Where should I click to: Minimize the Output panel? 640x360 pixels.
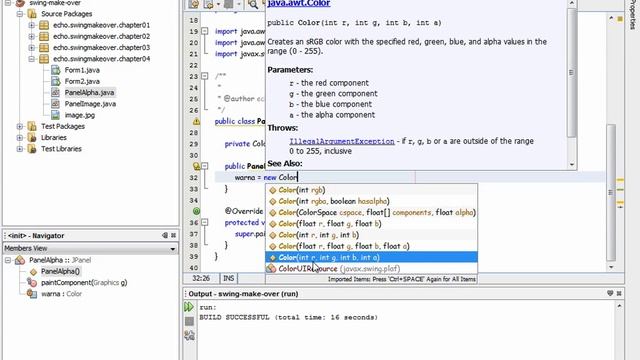(x=610, y=293)
